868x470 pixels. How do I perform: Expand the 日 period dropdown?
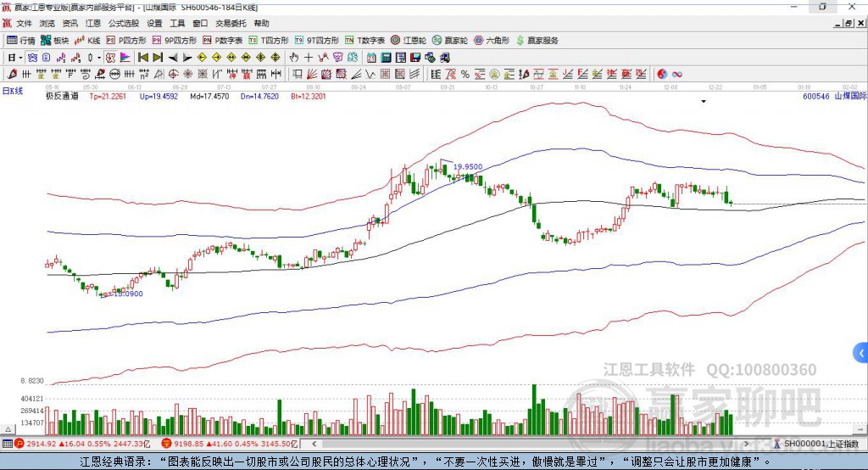pos(20,58)
